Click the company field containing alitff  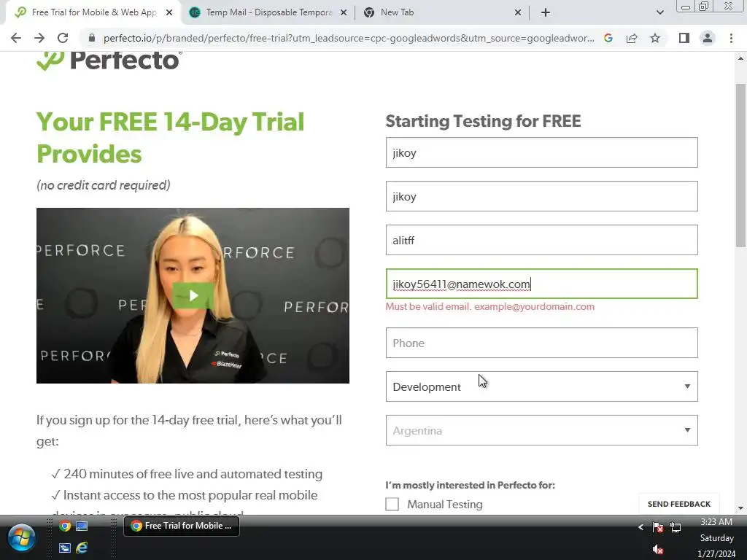[x=542, y=240]
